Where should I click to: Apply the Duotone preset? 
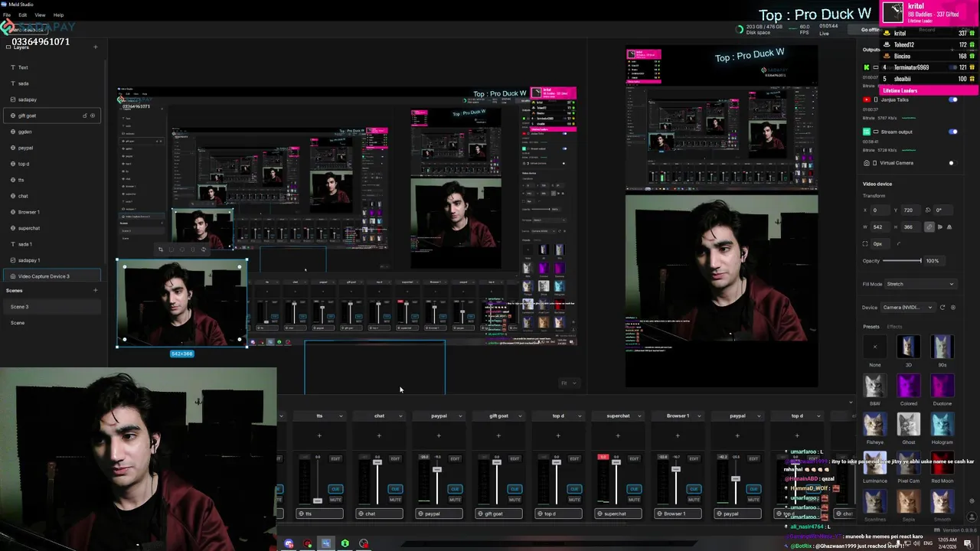[x=942, y=385]
